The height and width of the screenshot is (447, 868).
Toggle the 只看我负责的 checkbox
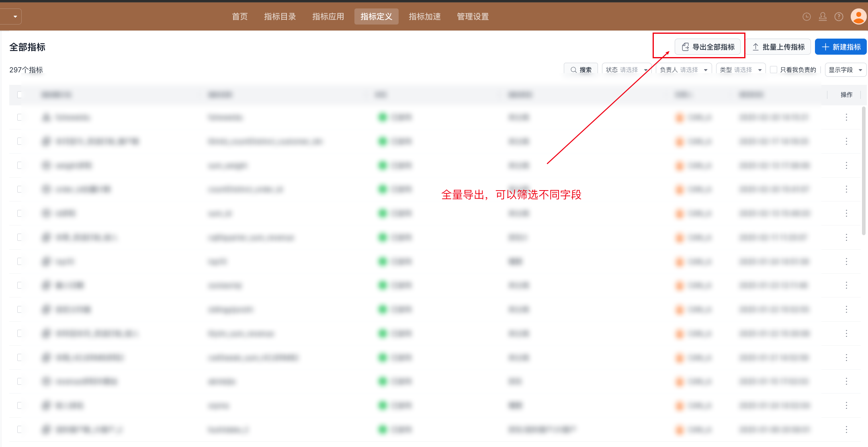point(774,70)
